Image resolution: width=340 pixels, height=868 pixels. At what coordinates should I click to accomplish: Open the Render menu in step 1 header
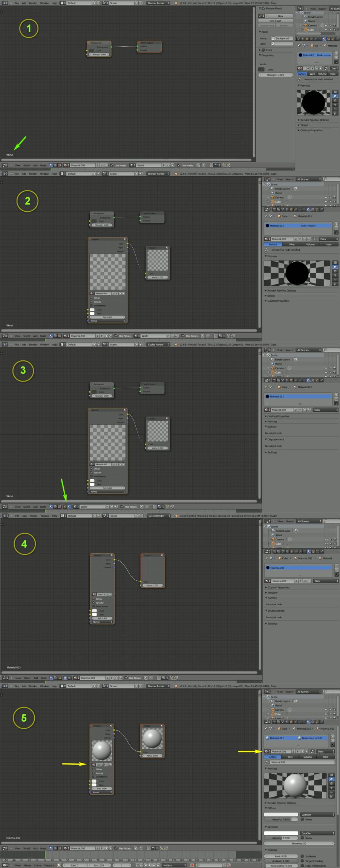33,3
